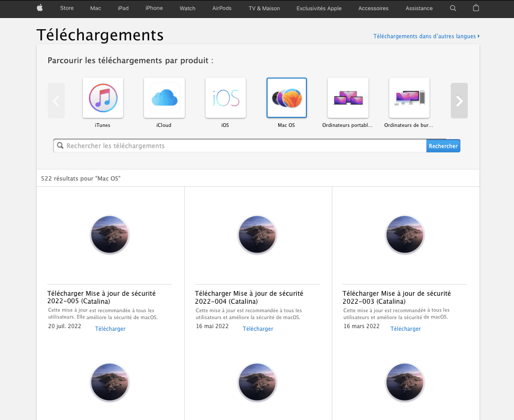Image resolution: width=514 pixels, height=420 pixels.
Task: Select the Mac OS product icon
Action: [287, 98]
